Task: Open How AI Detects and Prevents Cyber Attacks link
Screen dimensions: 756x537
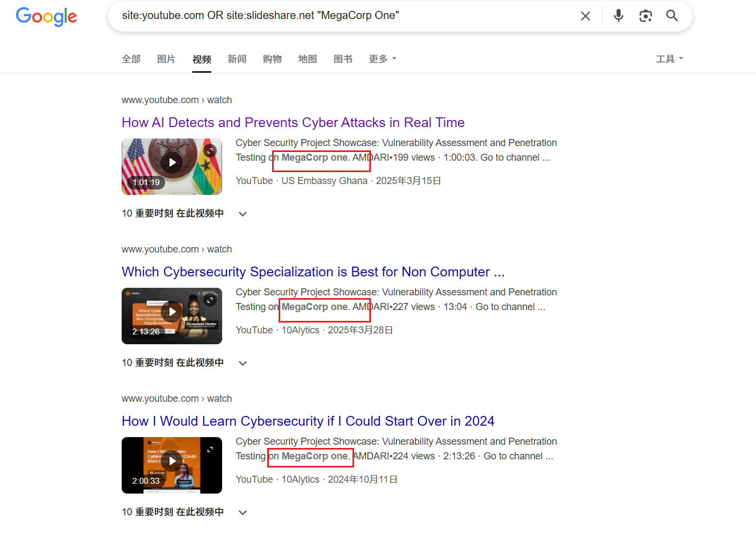Action: (x=293, y=123)
